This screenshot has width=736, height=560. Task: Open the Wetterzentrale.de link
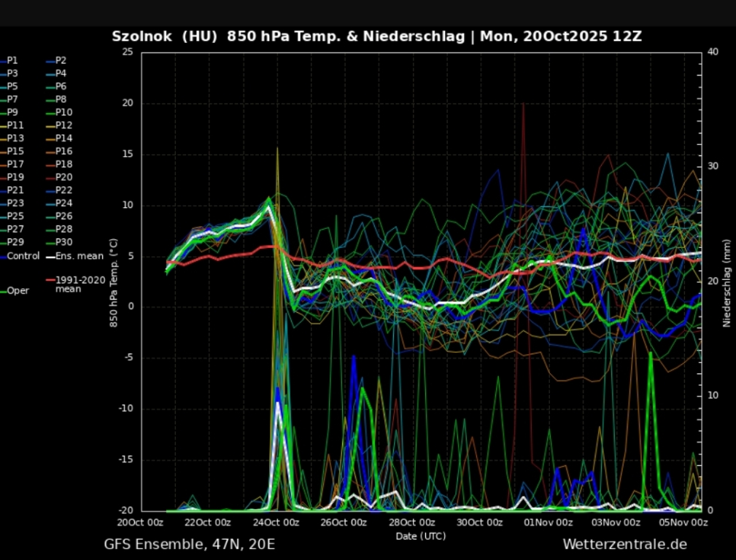click(x=624, y=544)
